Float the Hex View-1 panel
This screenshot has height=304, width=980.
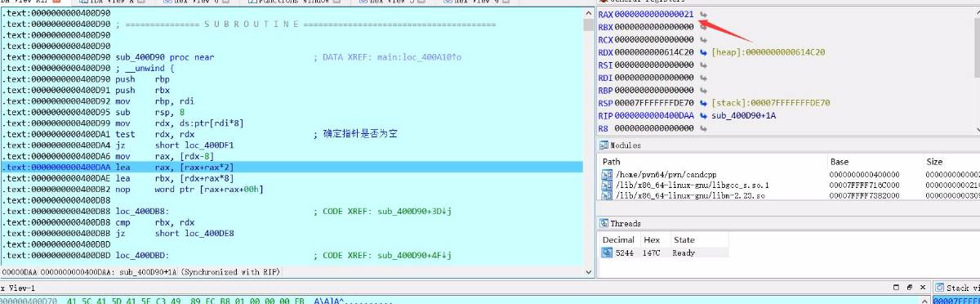[x=909, y=288]
